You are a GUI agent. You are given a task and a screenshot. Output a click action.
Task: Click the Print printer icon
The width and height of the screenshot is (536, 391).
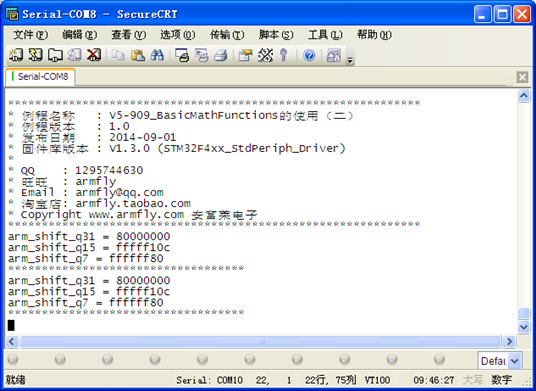click(221, 55)
